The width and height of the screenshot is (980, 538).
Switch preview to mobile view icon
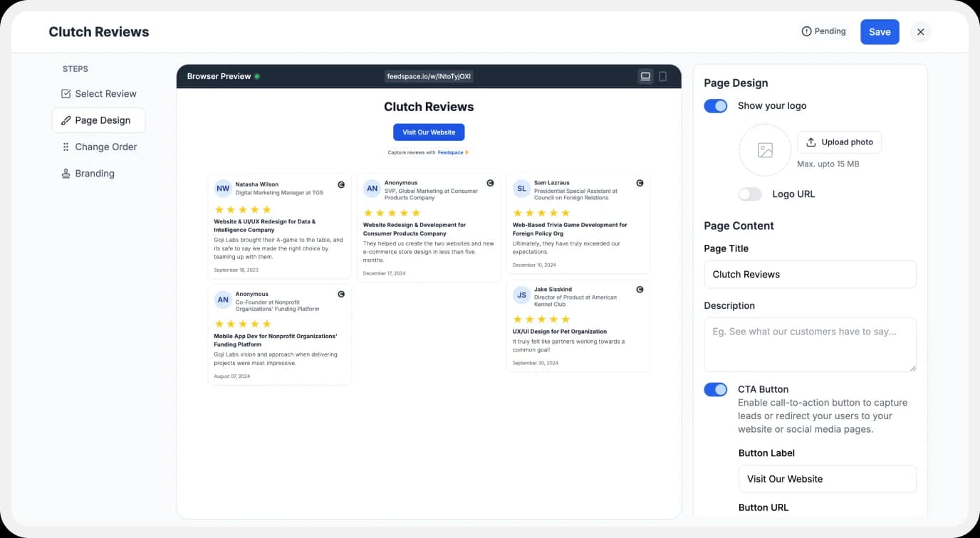(x=663, y=76)
